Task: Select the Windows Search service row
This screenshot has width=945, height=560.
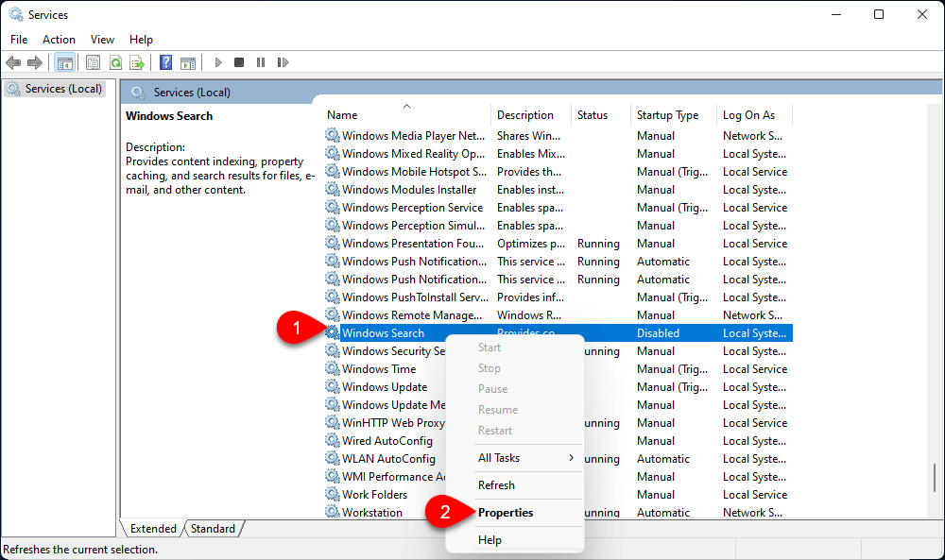Action: 558,333
